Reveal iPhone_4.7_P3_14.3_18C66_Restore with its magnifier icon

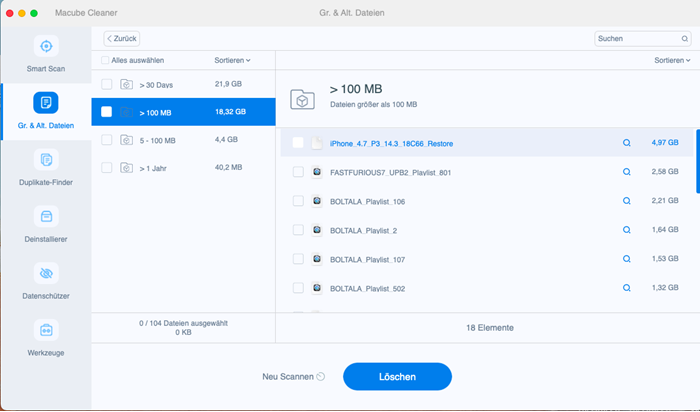pos(627,143)
